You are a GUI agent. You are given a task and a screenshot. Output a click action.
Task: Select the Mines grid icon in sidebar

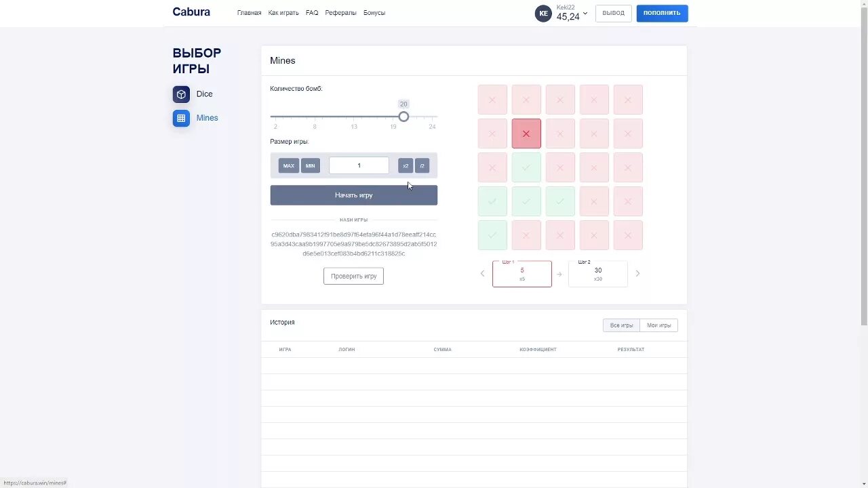[x=181, y=118]
